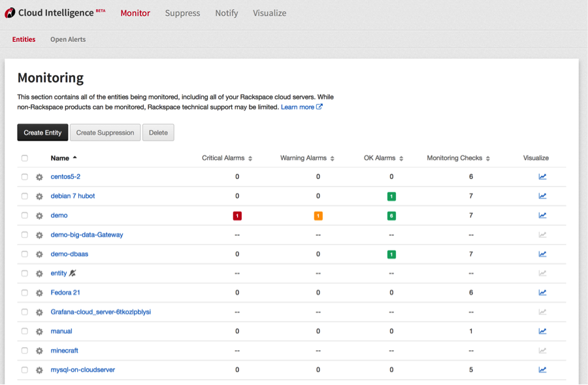
Task: Click the 'Visualize' column header
Action: coord(536,158)
